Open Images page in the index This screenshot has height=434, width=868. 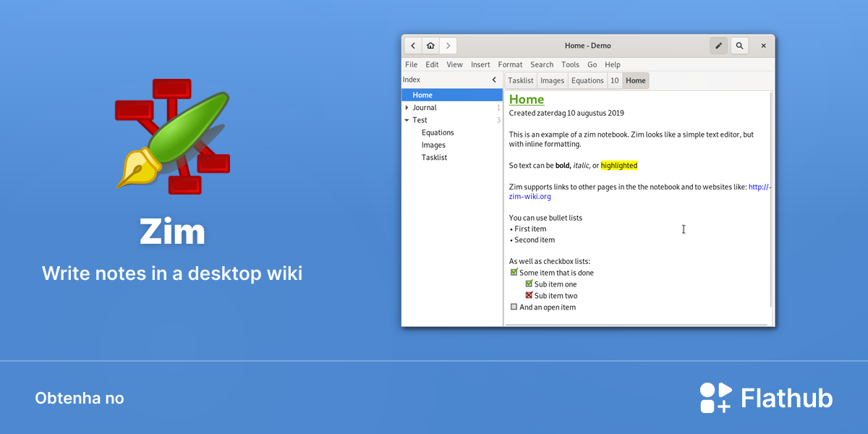point(433,145)
